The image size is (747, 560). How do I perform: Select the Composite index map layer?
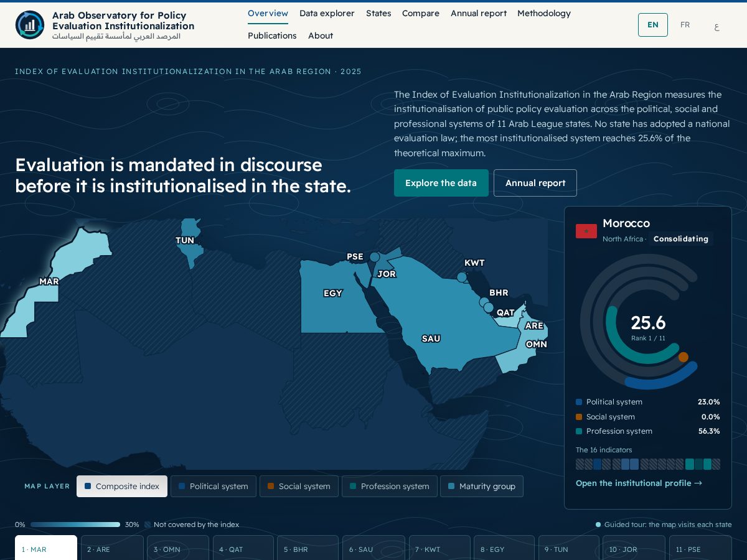click(x=122, y=487)
